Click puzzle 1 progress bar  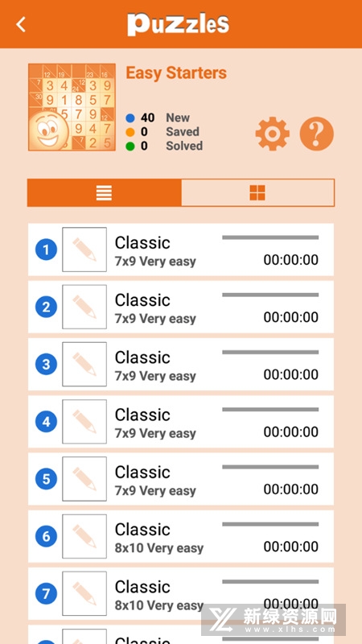tap(270, 237)
